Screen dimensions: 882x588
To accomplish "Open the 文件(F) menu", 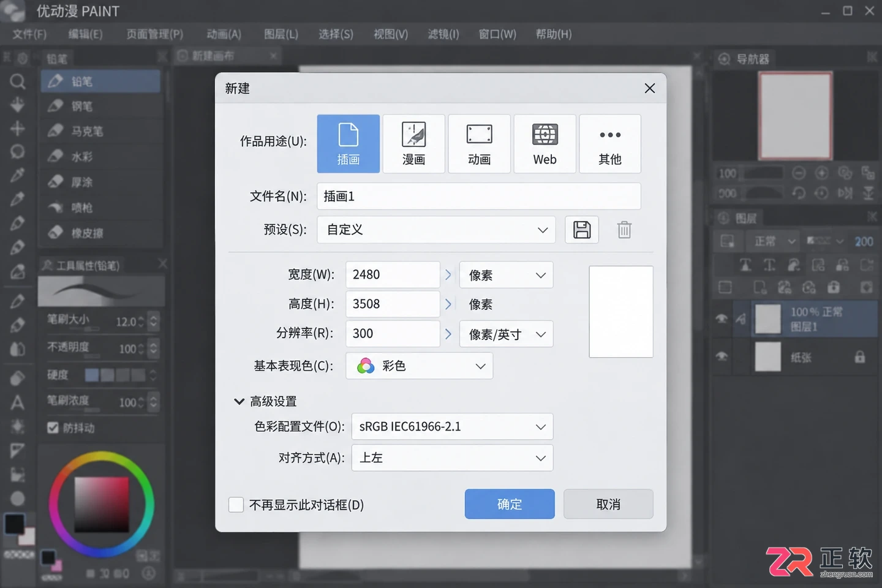I will tap(29, 34).
